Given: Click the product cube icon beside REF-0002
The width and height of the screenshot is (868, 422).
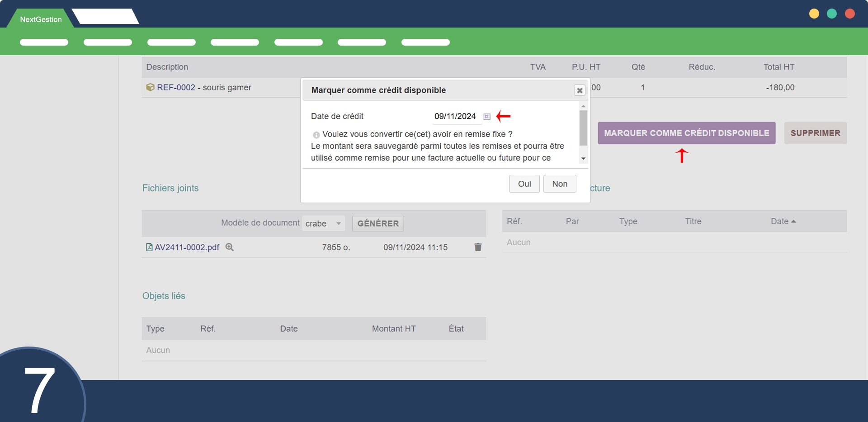Looking at the screenshot, I should [x=150, y=87].
